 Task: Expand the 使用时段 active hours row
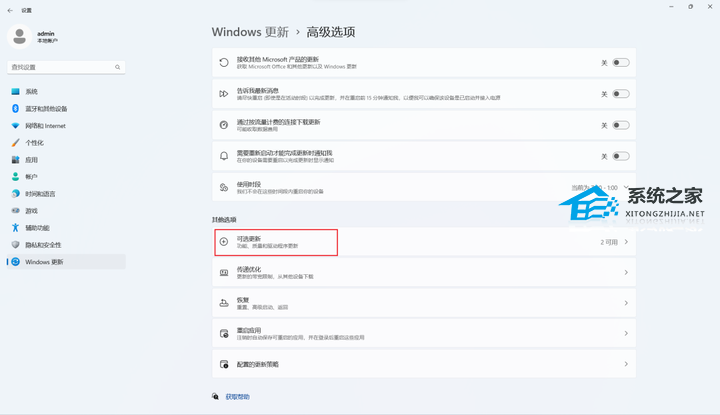click(x=424, y=187)
